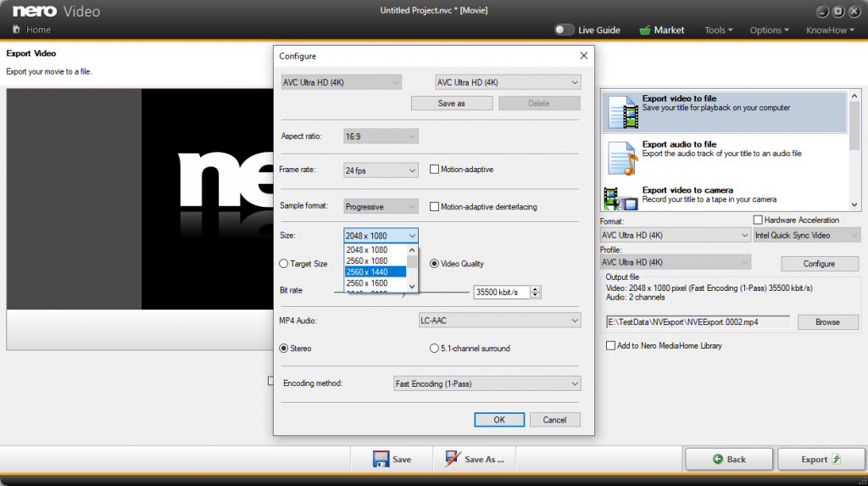Increase bit rate with the up stepper
Screen dimensions: 868x486
pos(535,288)
